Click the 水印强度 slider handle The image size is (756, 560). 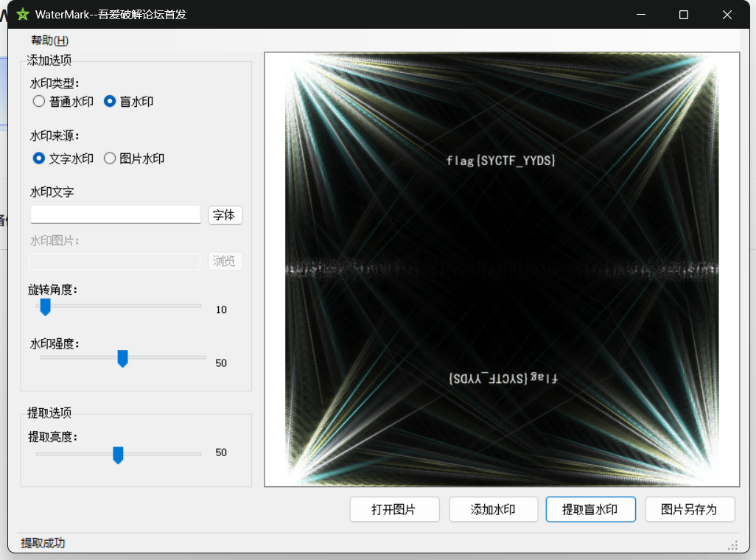coord(123,359)
